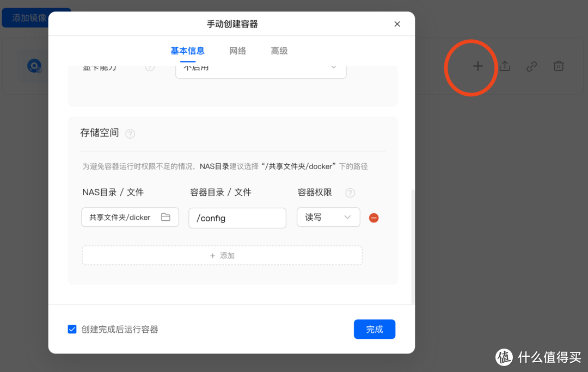Click the Docker app logo on the left

[x=34, y=65]
